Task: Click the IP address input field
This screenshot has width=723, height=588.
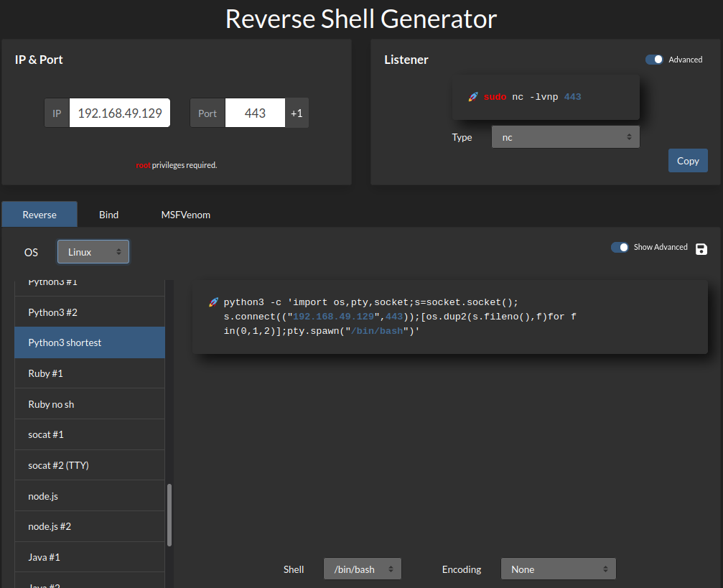Action: [x=120, y=113]
